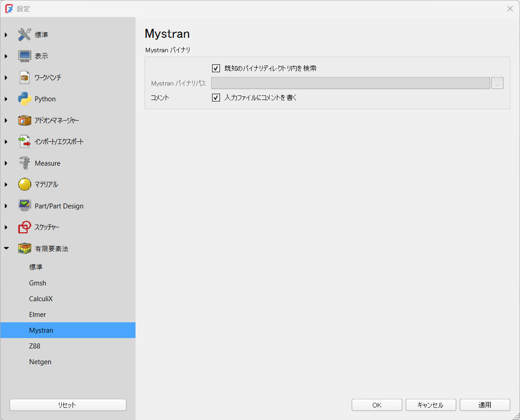Click the Measure caliper icon
This screenshot has height=420, width=520.
point(24,163)
